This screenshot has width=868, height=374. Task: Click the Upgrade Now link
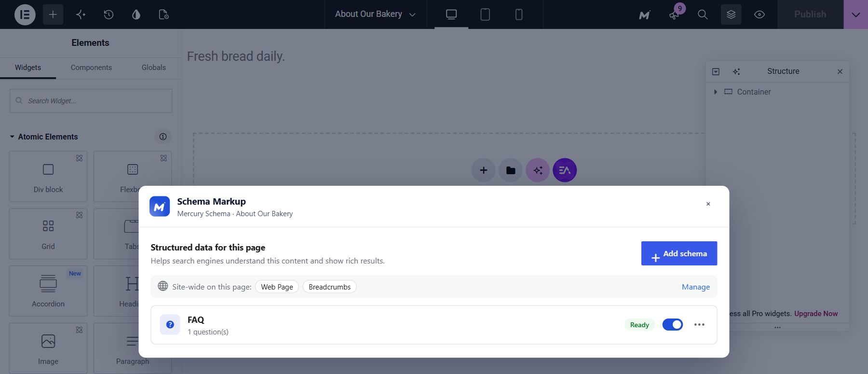pyautogui.click(x=816, y=314)
